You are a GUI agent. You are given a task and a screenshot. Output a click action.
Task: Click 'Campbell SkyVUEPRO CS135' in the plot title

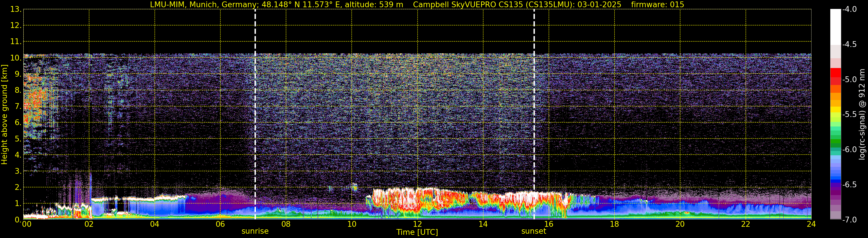coord(468,4)
